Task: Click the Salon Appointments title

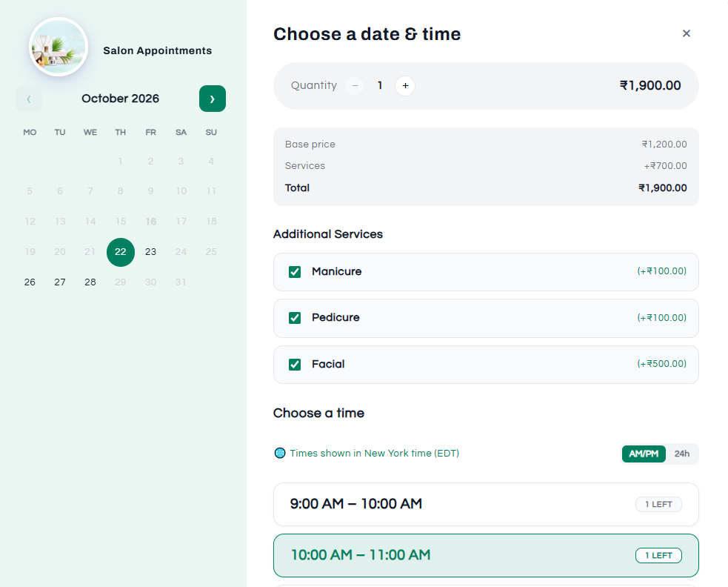Action: point(158,50)
